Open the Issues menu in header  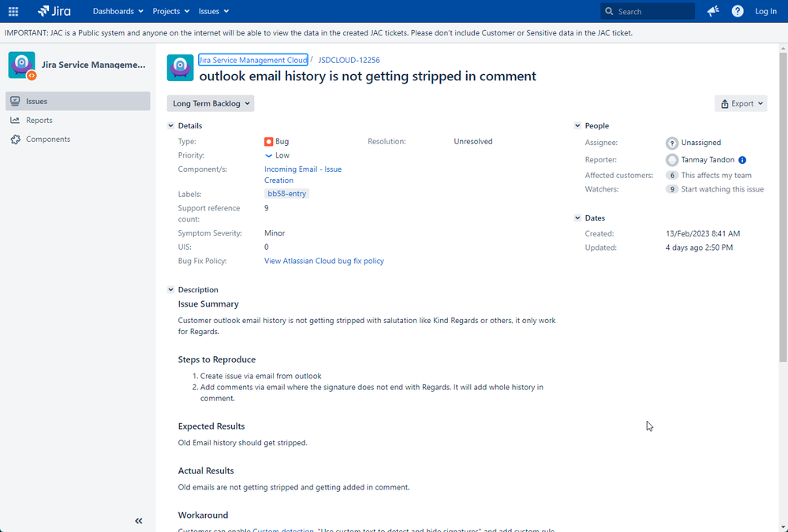tap(214, 11)
